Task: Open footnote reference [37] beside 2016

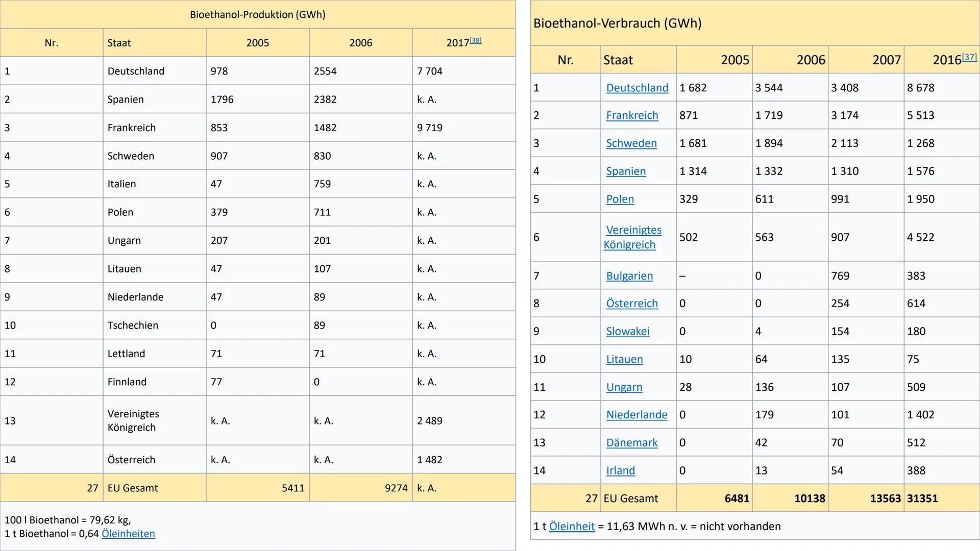Action: click(x=969, y=57)
